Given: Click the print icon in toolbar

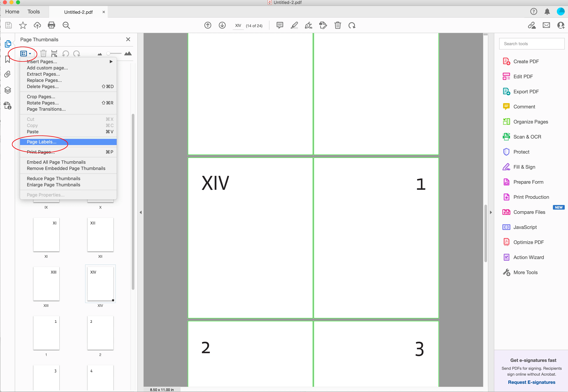Looking at the screenshot, I should pyautogui.click(x=51, y=25).
